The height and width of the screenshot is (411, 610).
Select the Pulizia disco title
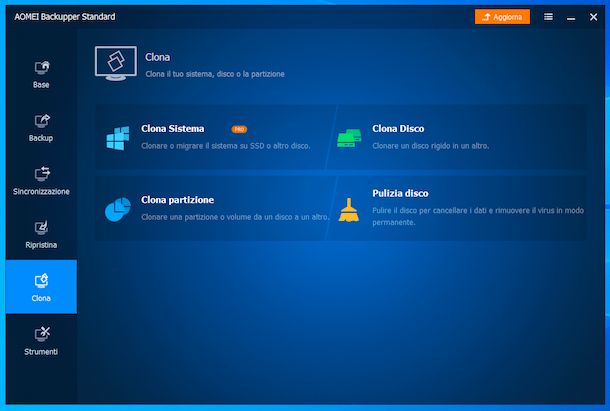[x=400, y=193]
